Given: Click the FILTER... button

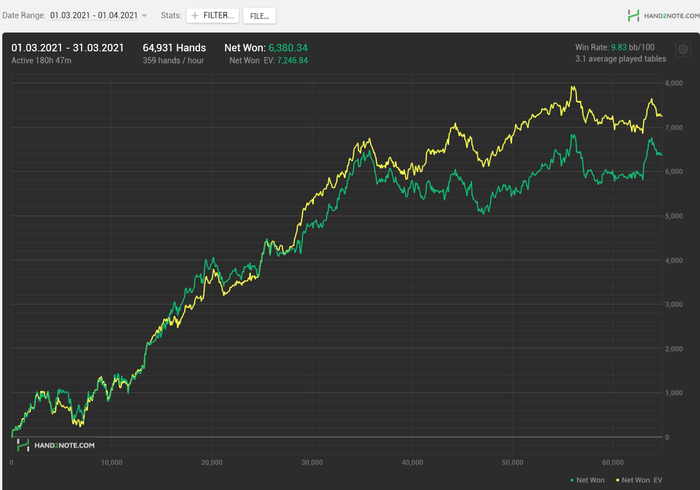Looking at the screenshot, I should 212,16.
